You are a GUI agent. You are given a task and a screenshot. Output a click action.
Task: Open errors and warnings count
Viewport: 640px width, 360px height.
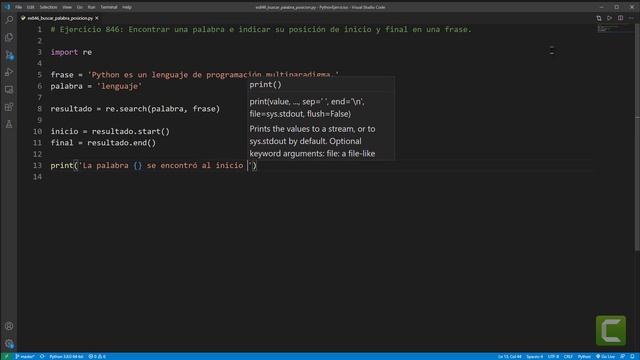pos(97,356)
